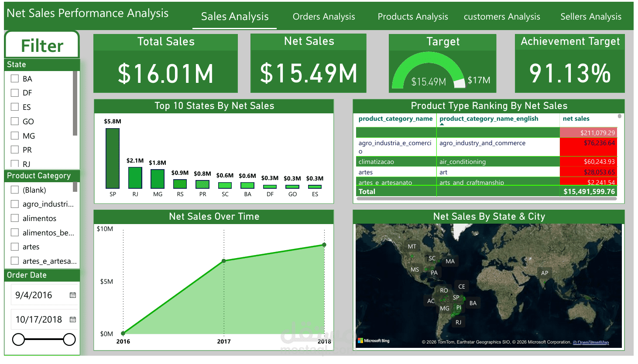Switch to the Sales Analysis tab
The image size is (638, 364).
pyautogui.click(x=235, y=17)
